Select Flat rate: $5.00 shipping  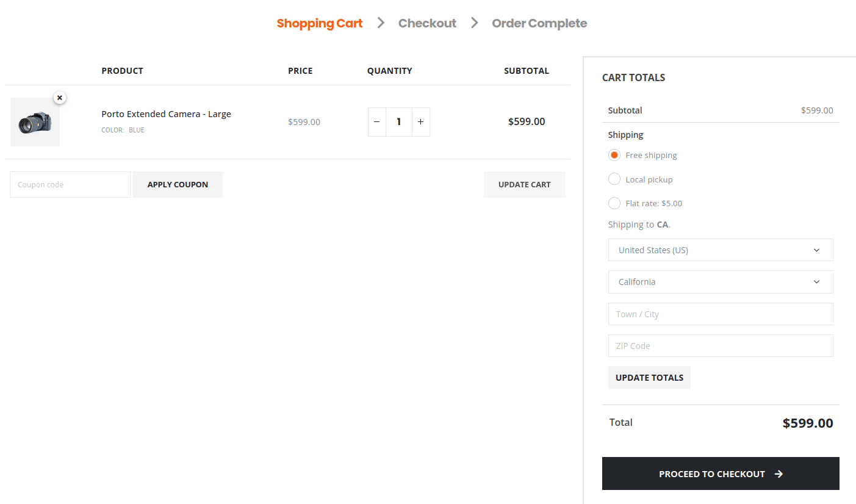tap(614, 203)
